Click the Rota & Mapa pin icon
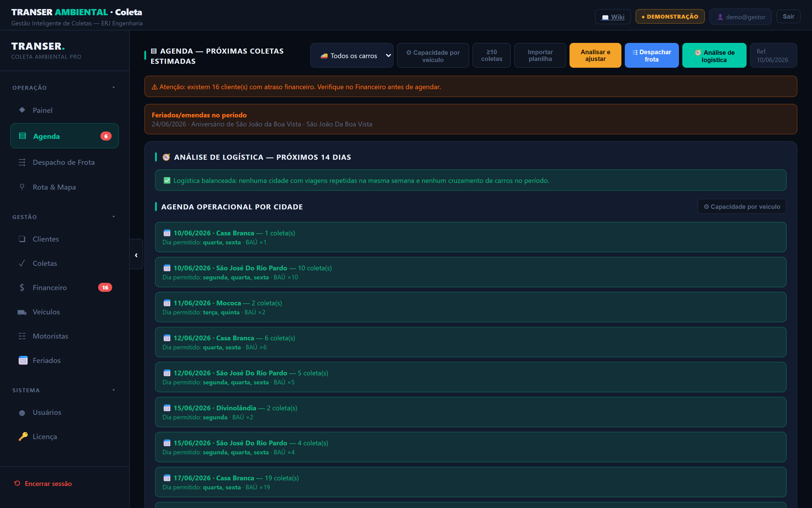812x508 pixels. [22, 187]
